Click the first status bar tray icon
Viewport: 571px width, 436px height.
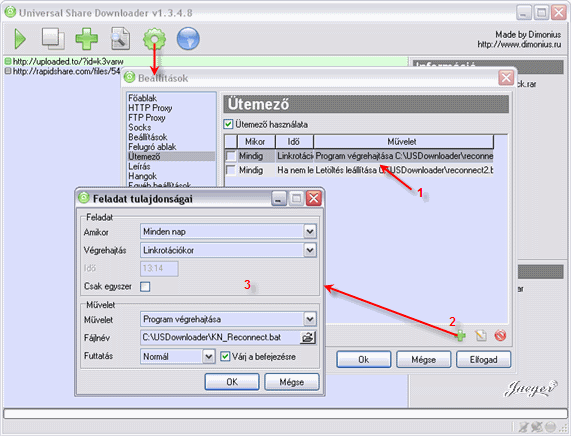[524, 427]
